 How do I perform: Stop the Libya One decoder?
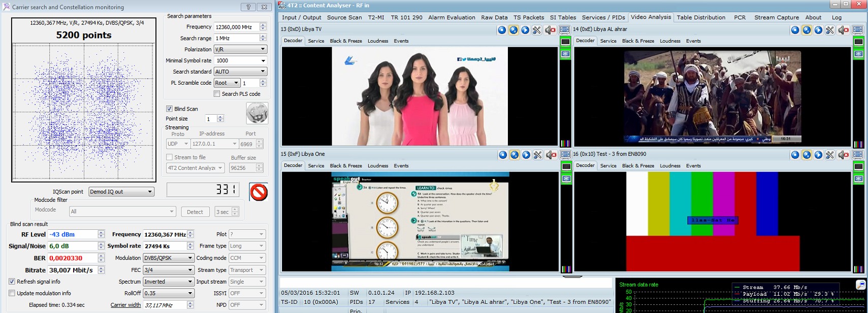503,155
